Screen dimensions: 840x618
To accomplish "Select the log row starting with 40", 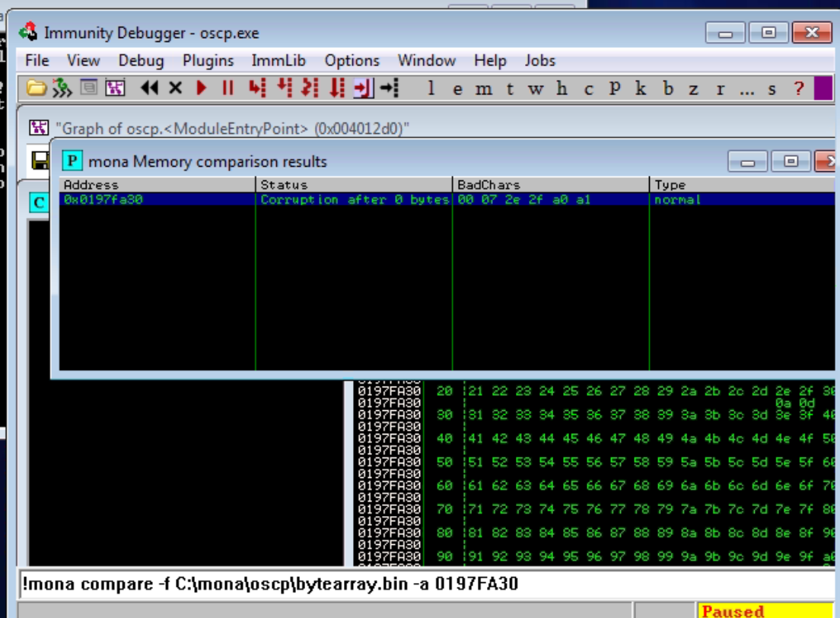I will (x=595, y=438).
